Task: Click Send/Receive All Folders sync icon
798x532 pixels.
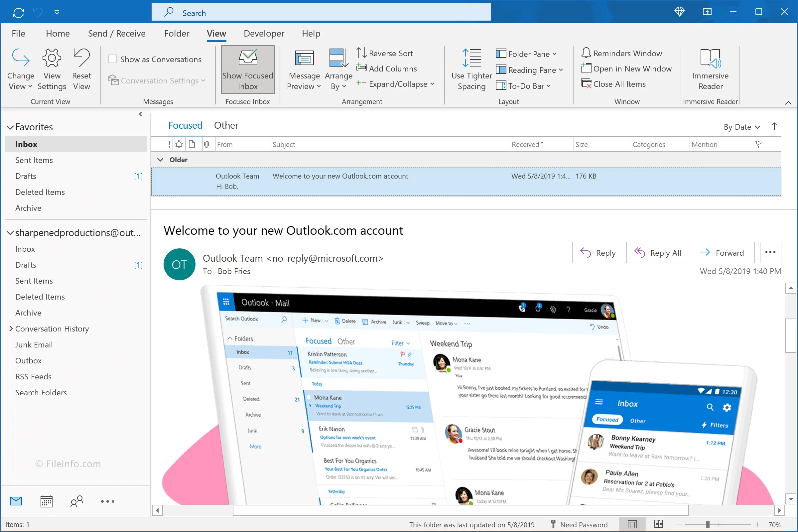Action: point(18,13)
